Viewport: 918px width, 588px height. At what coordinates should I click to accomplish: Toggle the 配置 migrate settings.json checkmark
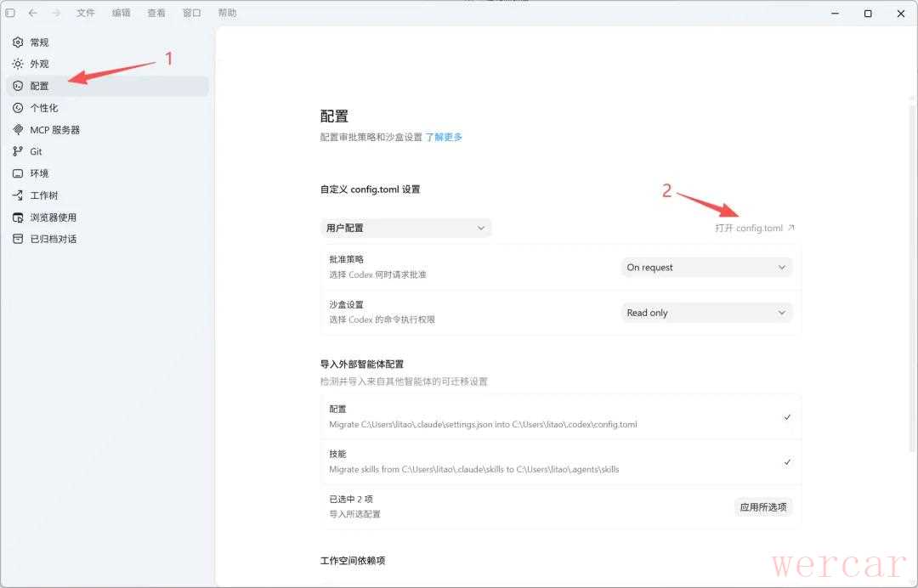[787, 417]
